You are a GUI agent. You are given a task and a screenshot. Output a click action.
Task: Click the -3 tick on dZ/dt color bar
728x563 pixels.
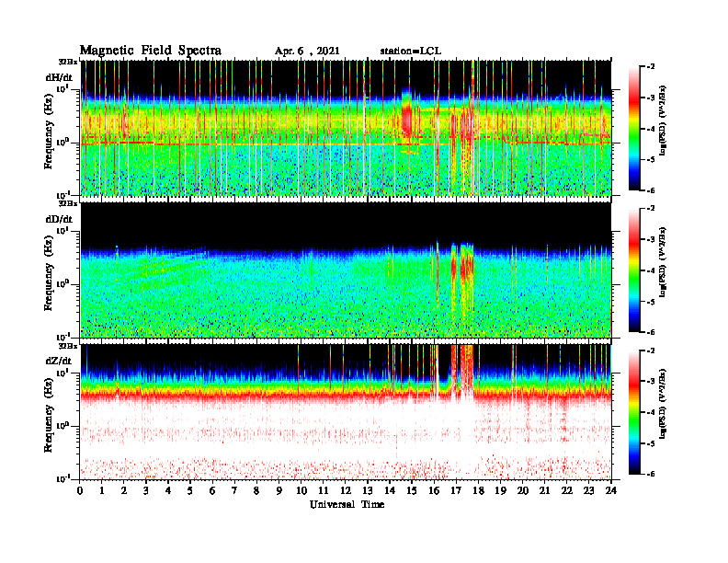652,382
